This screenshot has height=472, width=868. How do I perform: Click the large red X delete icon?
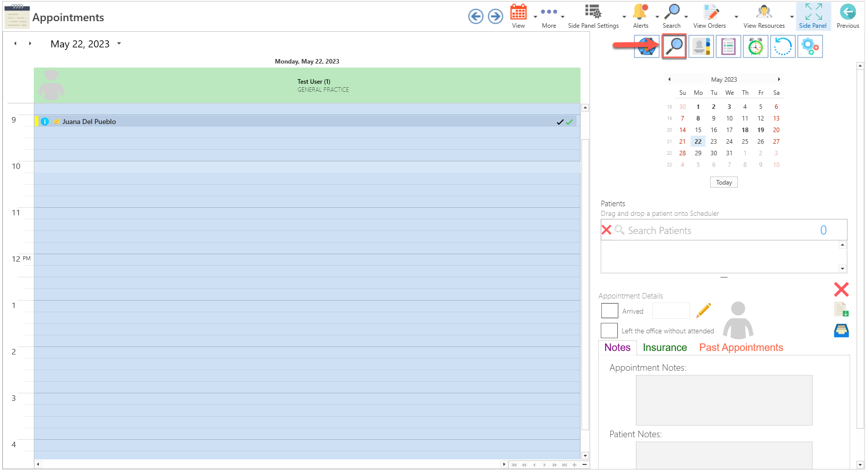point(841,289)
